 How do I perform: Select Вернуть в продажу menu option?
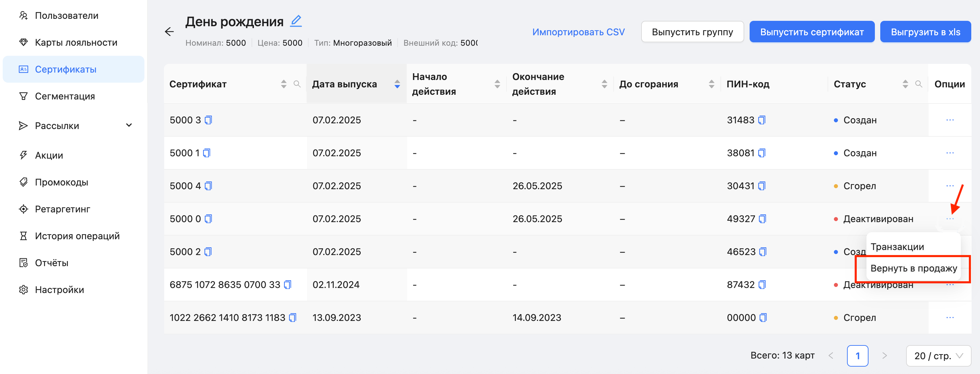(x=914, y=268)
